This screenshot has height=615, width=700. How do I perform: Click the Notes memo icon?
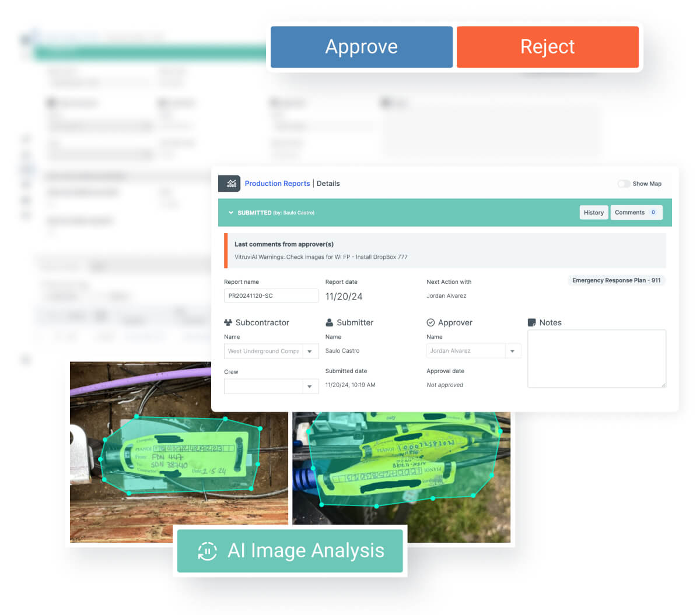click(533, 322)
